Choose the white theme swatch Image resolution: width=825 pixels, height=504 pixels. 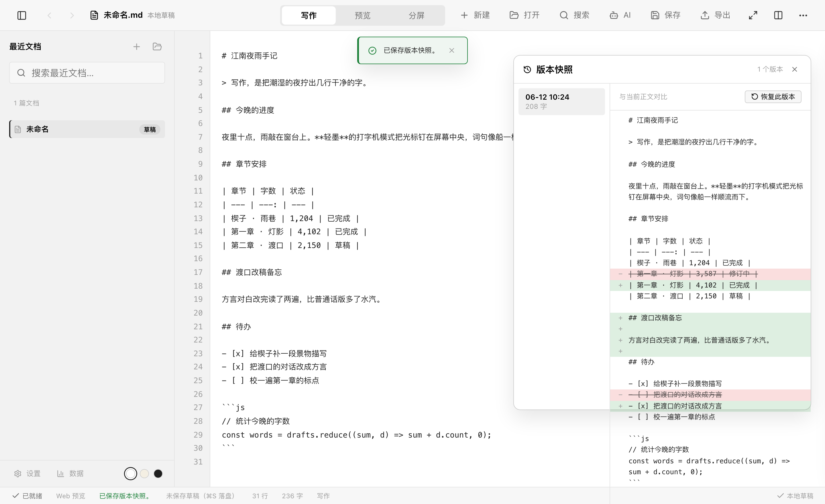coord(131,474)
